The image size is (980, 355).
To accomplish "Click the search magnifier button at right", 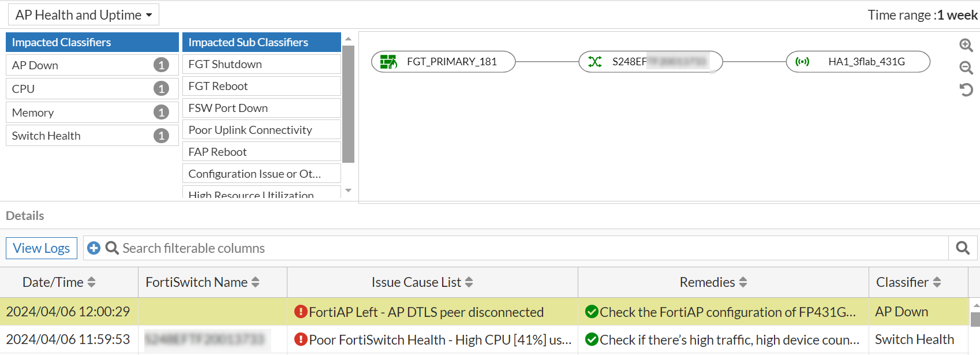I will coord(963,248).
